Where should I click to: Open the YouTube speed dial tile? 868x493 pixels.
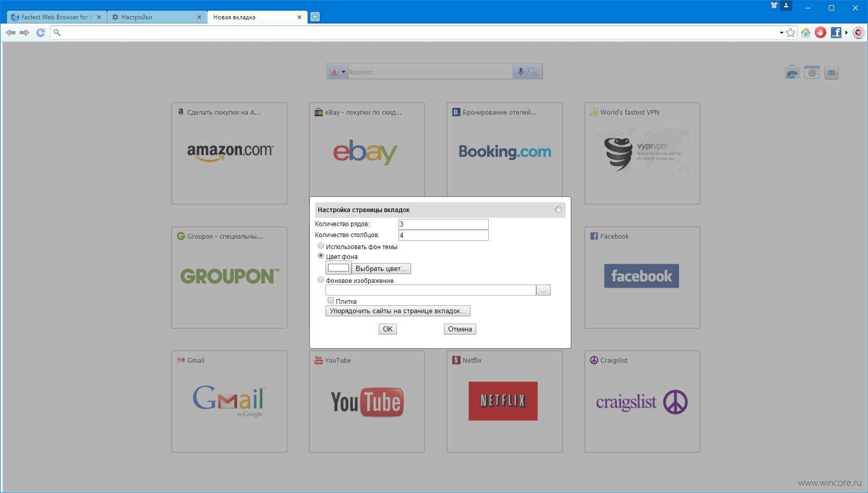pyautogui.click(x=367, y=402)
